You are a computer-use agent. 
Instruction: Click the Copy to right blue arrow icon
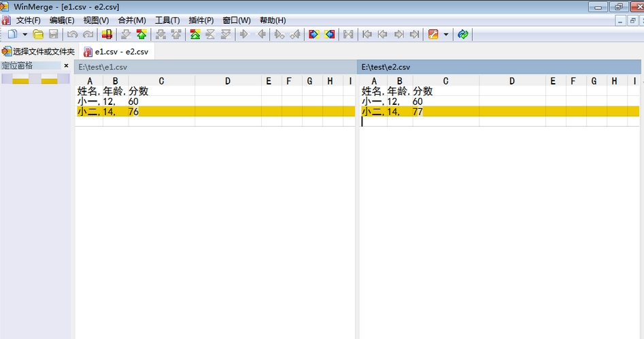coord(313,35)
